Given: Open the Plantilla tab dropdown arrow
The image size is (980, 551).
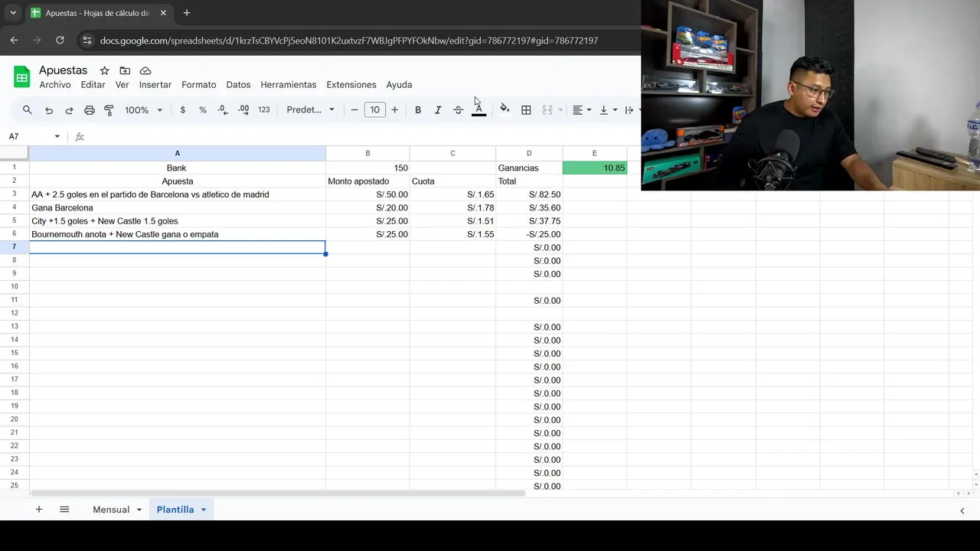Looking at the screenshot, I should coord(204,510).
